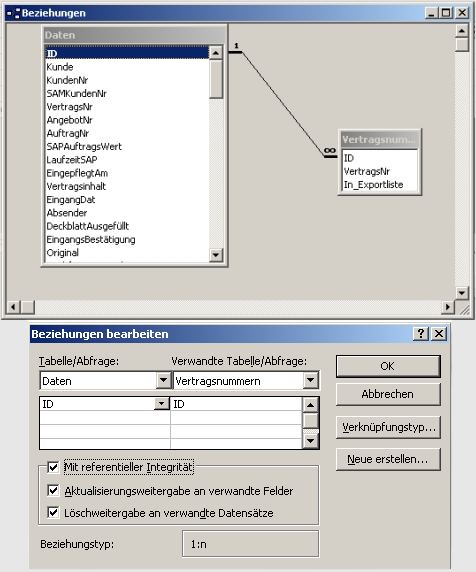Viewport: 476px width, 572px height.
Task: Uncheck Löschweitergabe an verwandte Datensätze
Action: [53, 512]
